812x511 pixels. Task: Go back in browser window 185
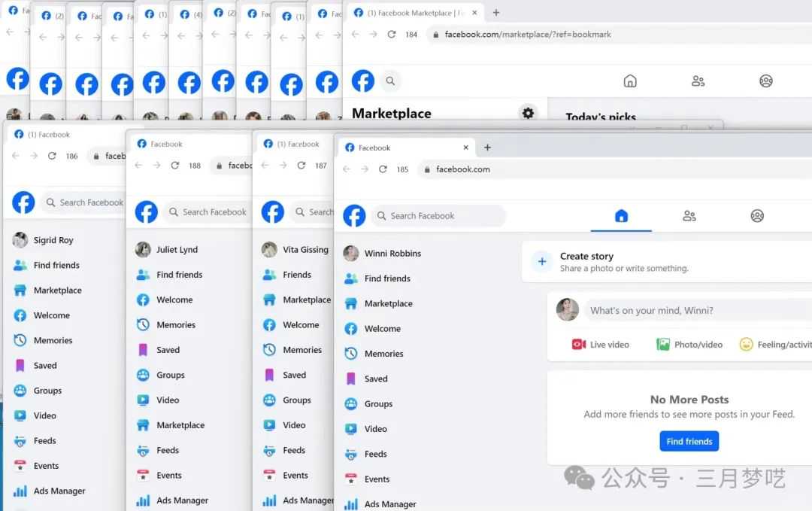point(347,169)
